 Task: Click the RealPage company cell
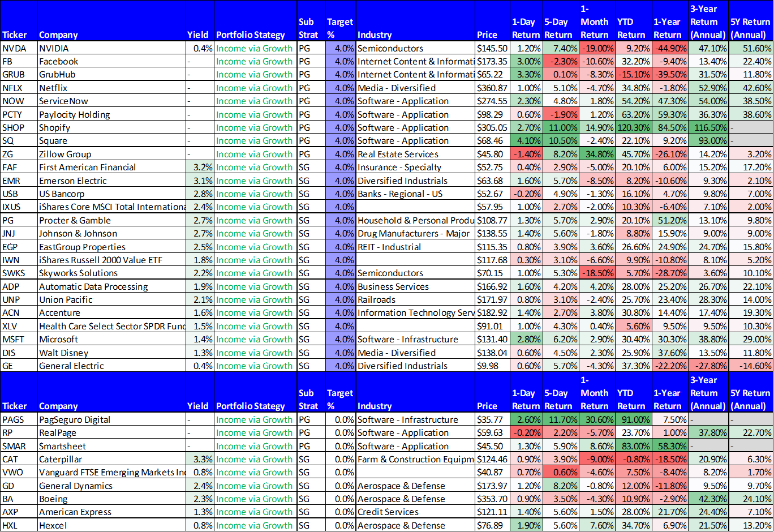pyautogui.click(x=111, y=432)
